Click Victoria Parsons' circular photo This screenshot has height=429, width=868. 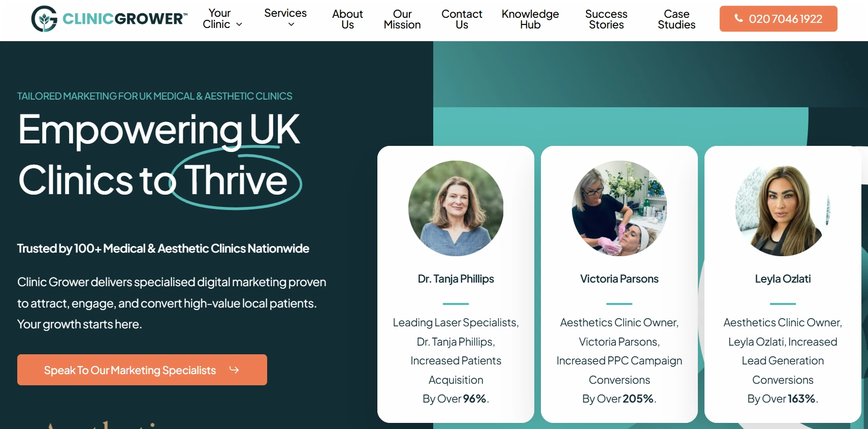[619, 208]
